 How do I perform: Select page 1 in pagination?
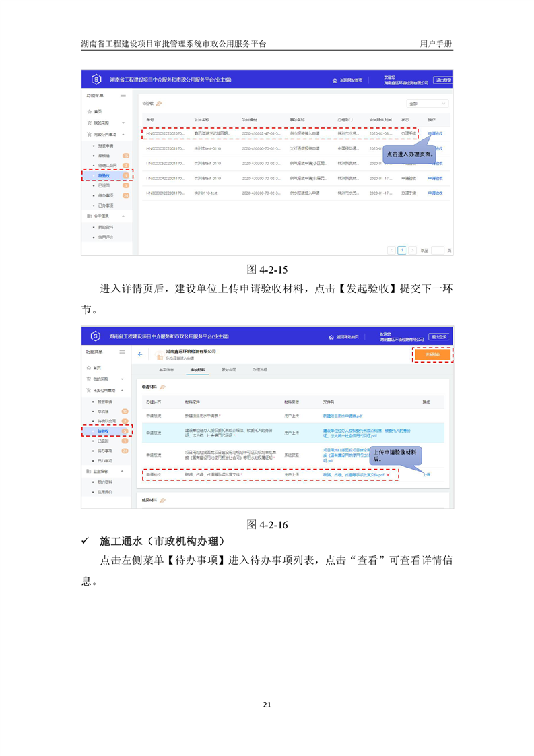pos(402,250)
